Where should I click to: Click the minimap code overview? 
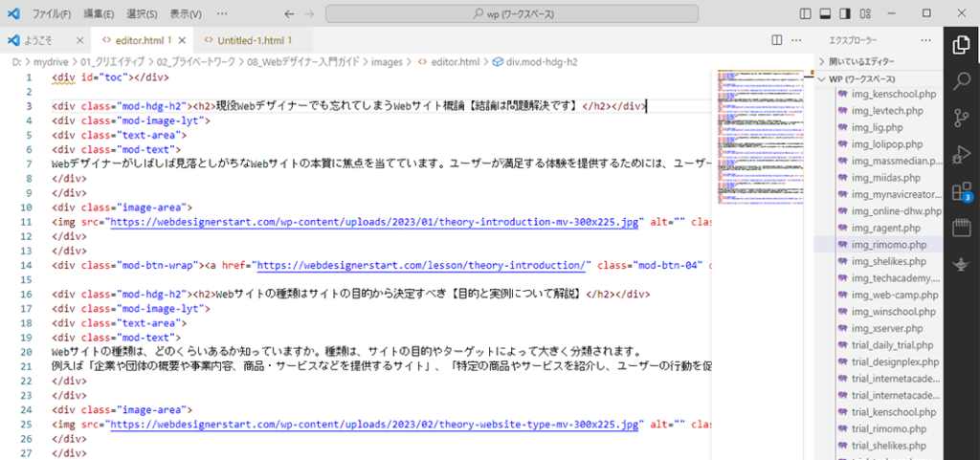(760, 138)
